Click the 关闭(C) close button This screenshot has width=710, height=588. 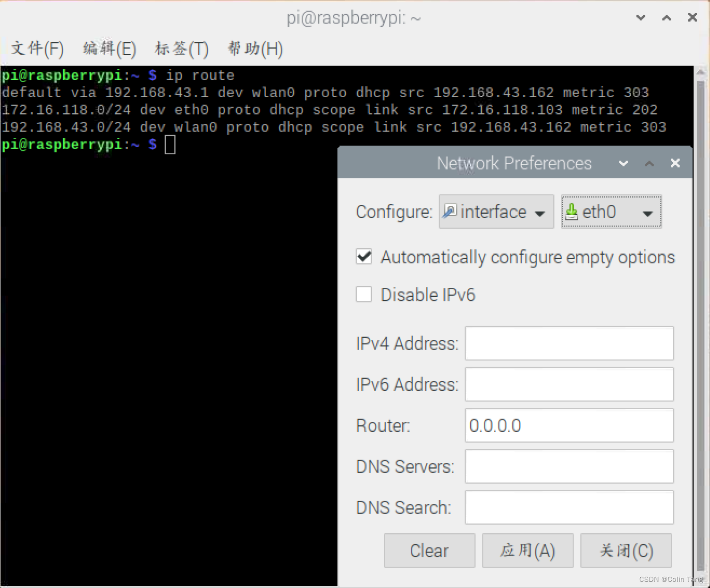(626, 550)
